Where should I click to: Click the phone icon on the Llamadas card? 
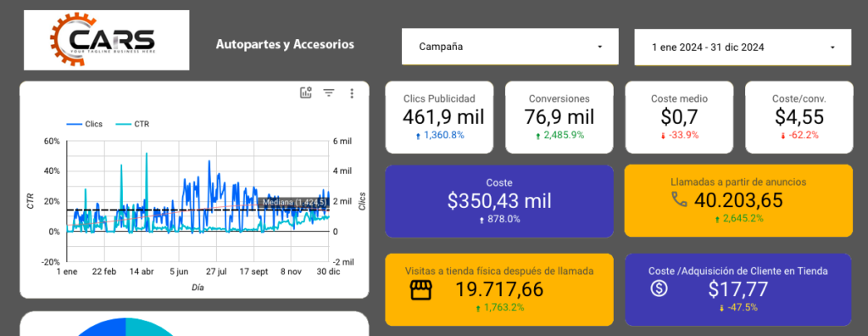[x=679, y=199]
